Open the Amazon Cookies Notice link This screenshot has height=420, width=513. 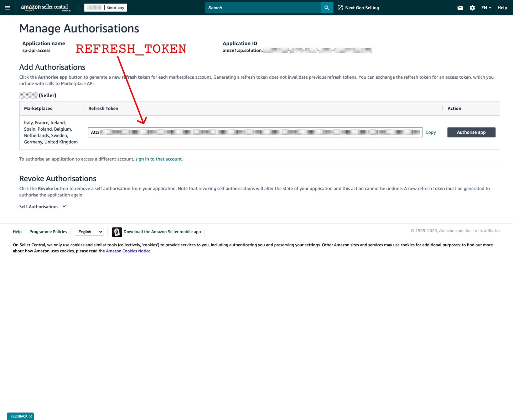(x=128, y=251)
